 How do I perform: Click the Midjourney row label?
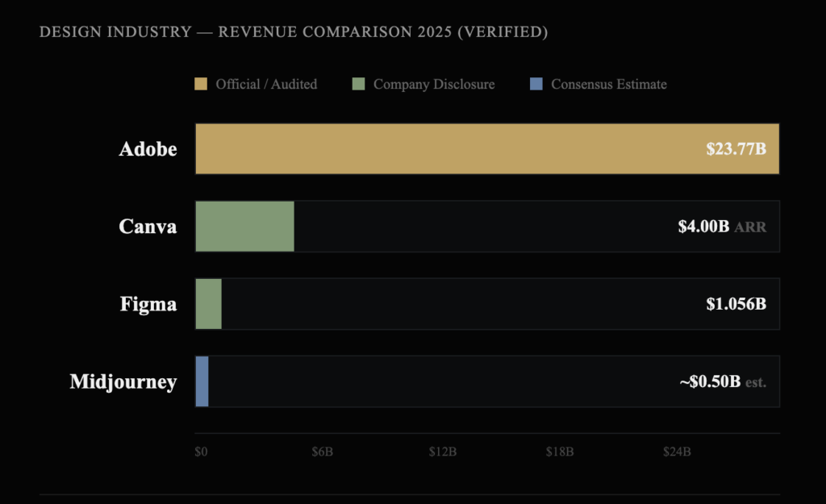click(x=123, y=381)
